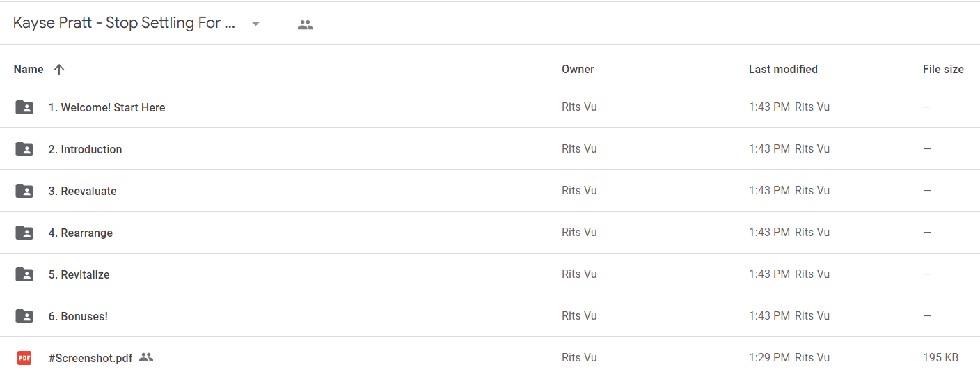Screen dimensions: 980x374
Task: Select the 5. Revitalize folder name
Action: click(x=79, y=274)
